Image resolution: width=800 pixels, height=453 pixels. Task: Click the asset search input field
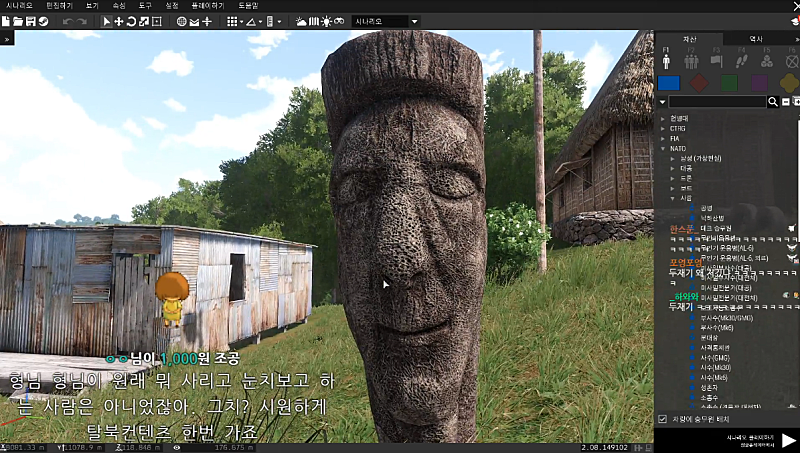716,102
